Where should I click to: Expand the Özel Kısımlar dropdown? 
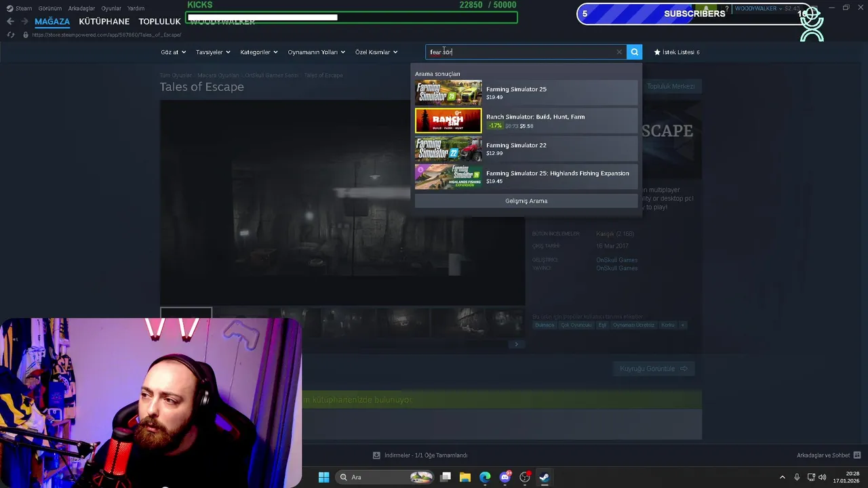[376, 52]
